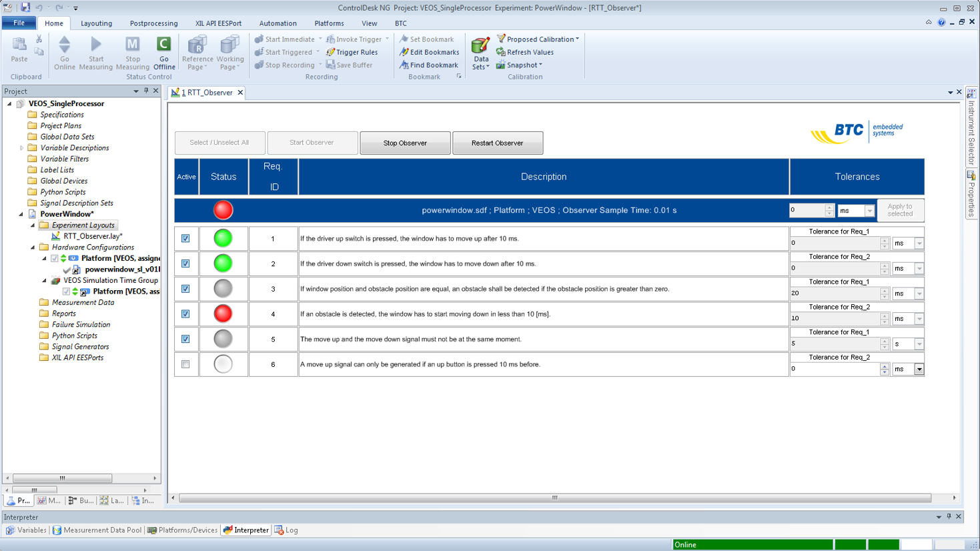Click tolerance value field for requirement 3

click(x=834, y=294)
